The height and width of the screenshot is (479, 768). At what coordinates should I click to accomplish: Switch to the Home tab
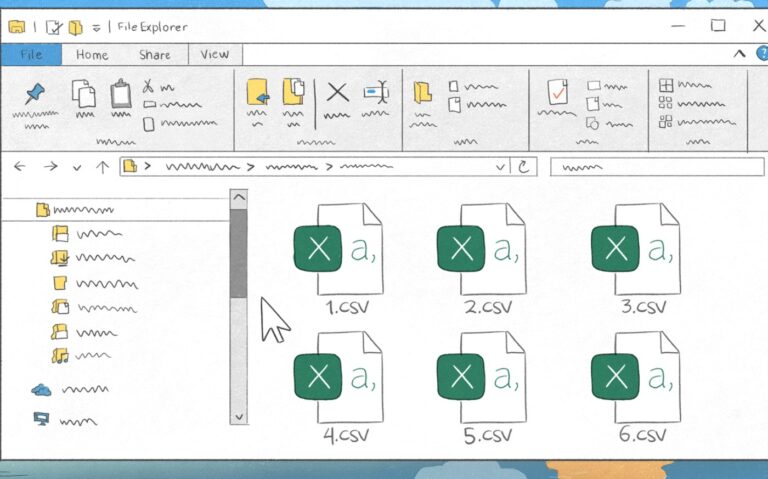tap(92, 55)
